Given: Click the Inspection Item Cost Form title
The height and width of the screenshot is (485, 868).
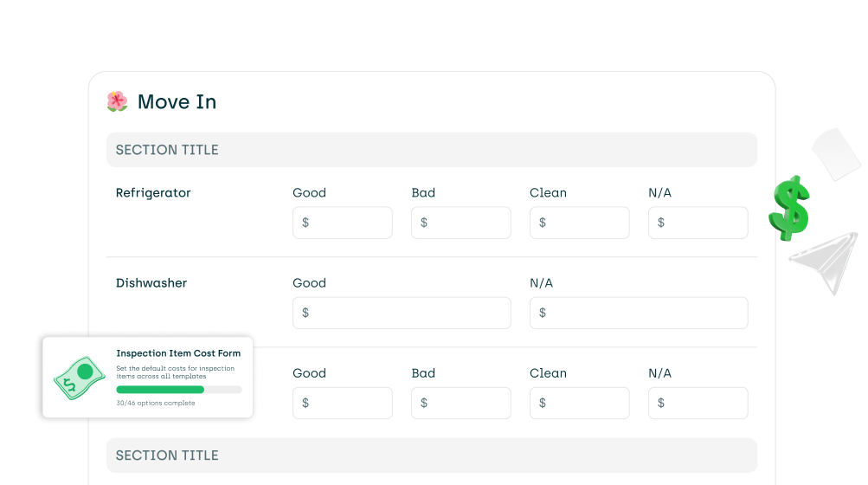Looking at the screenshot, I should pos(178,353).
